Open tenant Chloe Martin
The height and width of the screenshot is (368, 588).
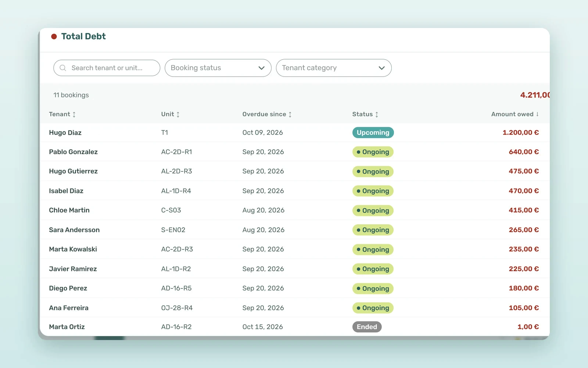[69, 210]
